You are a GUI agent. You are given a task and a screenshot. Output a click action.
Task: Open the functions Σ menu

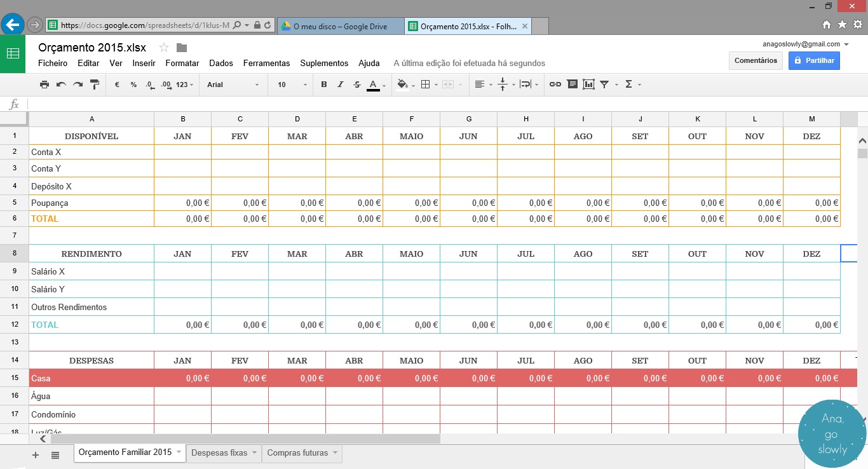[633, 85]
